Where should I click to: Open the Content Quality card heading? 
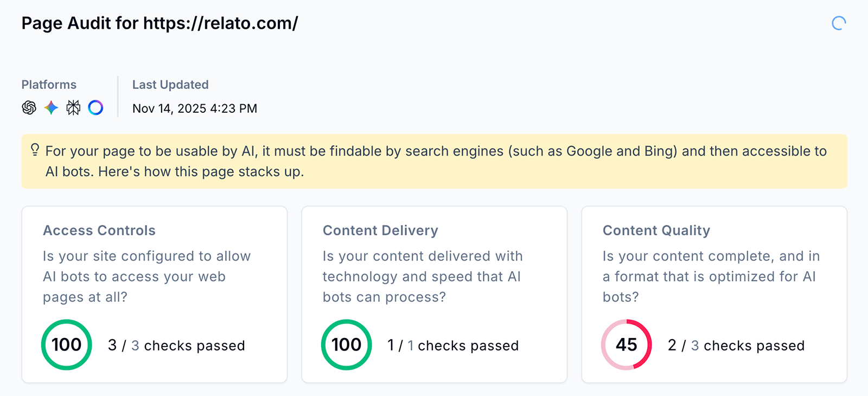[656, 231]
